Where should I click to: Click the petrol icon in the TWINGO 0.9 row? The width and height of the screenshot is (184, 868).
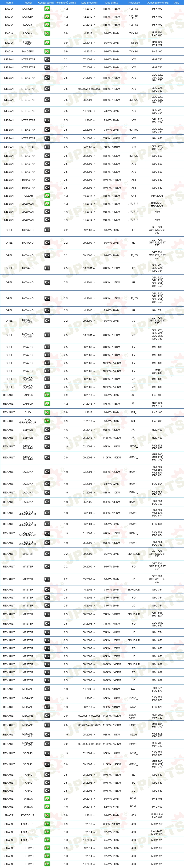tap(47, 799)
